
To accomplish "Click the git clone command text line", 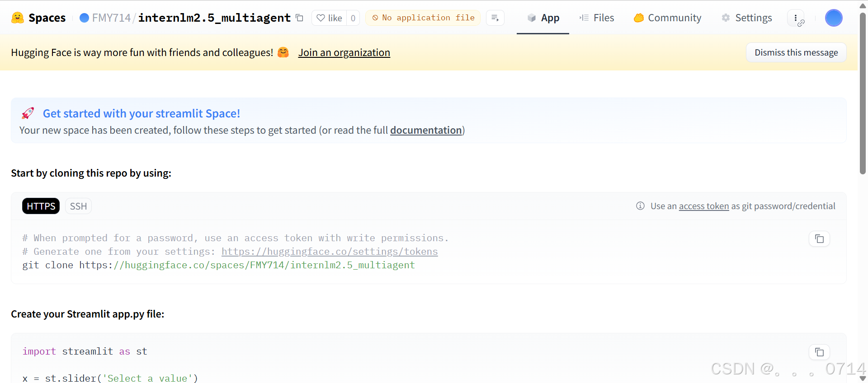I will [x=218, y=265].
